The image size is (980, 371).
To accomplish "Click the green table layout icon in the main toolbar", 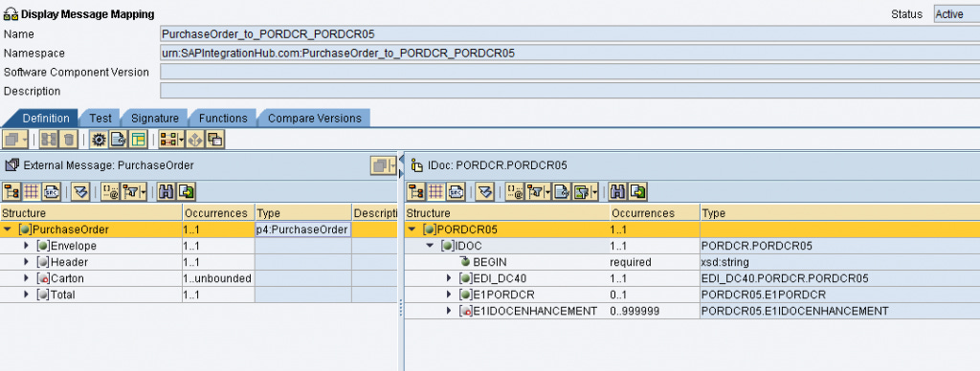I will pos(138,140).
